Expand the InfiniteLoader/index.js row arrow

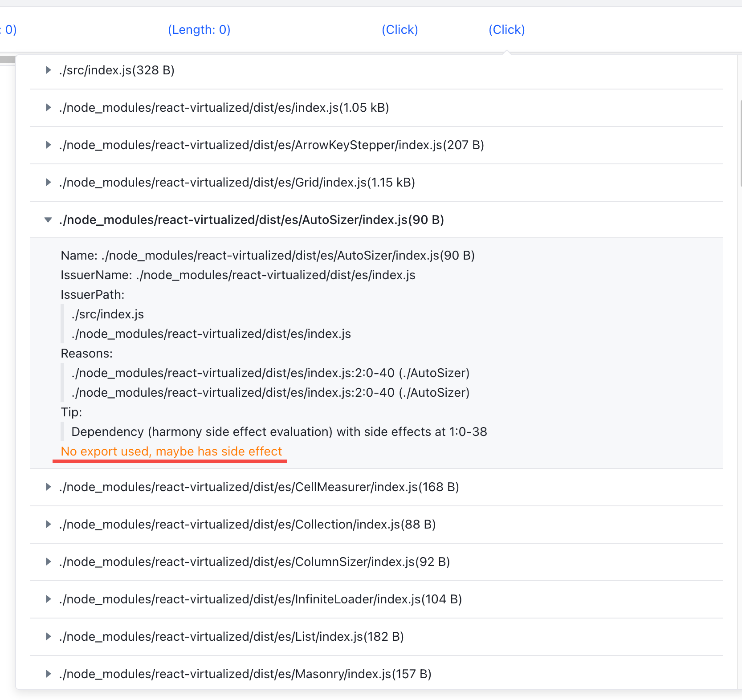48,599
